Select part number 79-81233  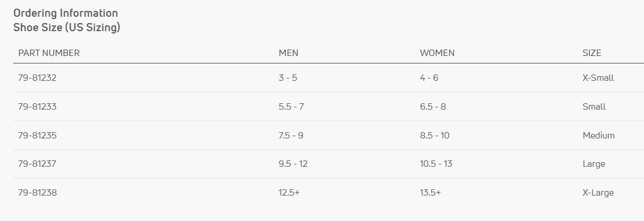coord(38,107)
